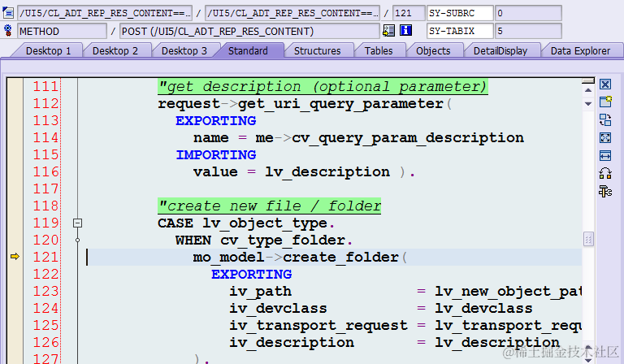Click the program list icon beside the program field
Viewport: 624px width, 364px height.
(7, 13)
